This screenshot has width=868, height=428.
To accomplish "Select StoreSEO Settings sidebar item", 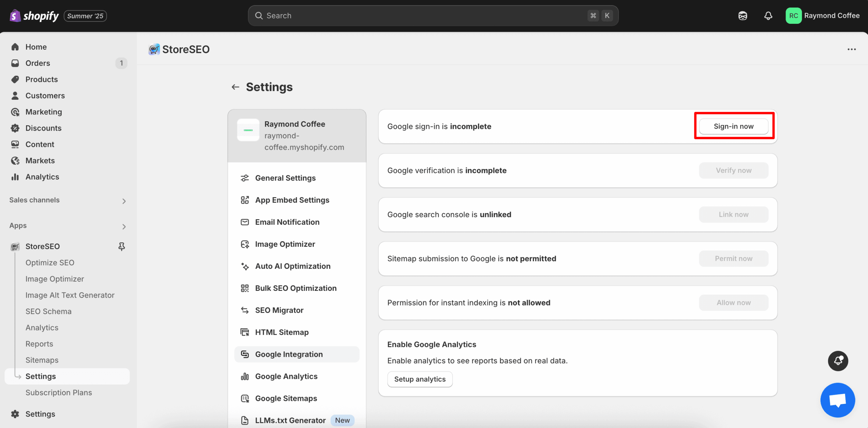I will (67, 376).
